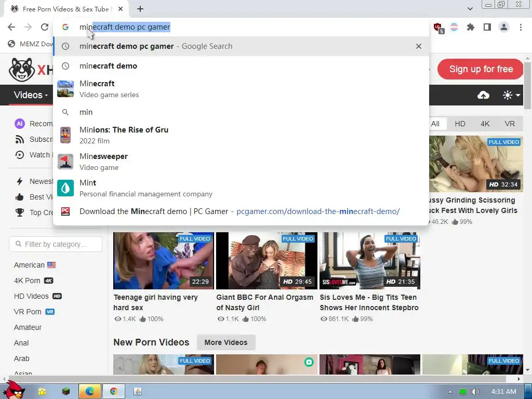The width and height of the screenshot is (532, 399).
Task: Click the Show desktop strip
Action: [528, 392]
